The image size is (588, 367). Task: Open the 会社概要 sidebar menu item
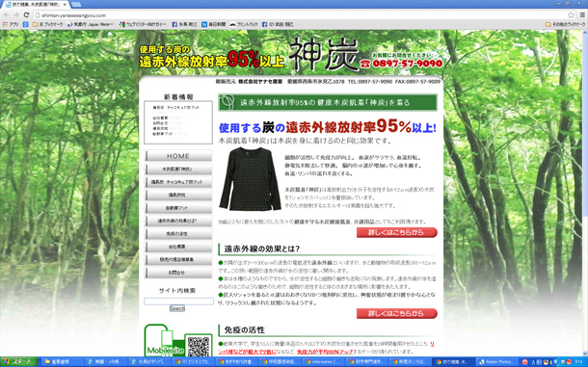click(x=178, y=247)
